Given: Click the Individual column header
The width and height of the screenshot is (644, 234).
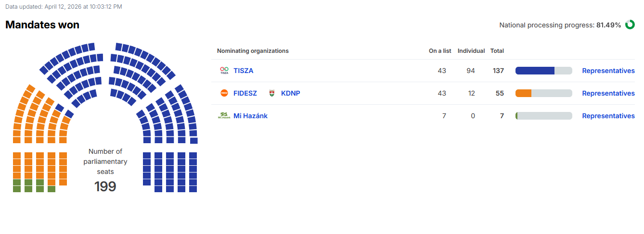Looking at the screenshot, I should [471, 51].
